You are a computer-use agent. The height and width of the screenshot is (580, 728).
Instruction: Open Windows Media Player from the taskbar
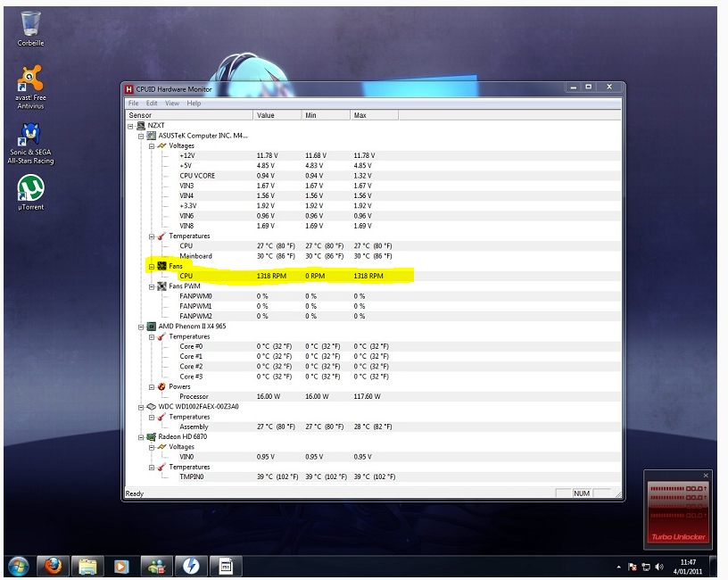coord(121,566)
